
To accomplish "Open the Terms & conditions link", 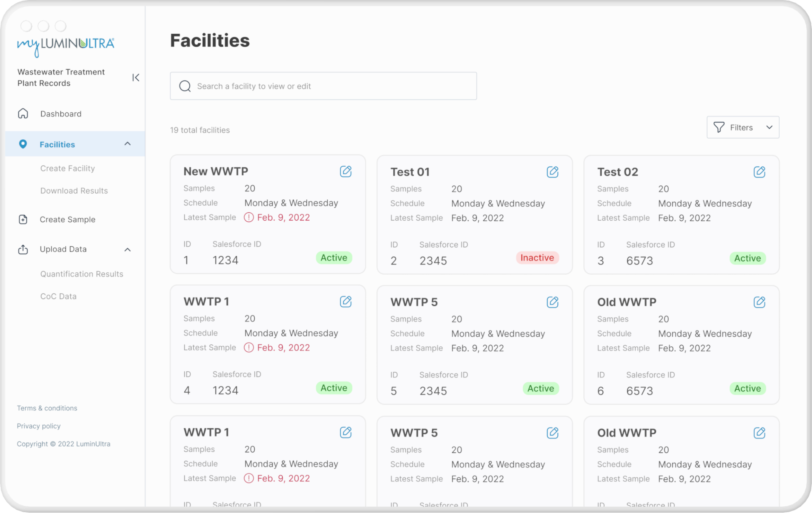I will [47, 408].
